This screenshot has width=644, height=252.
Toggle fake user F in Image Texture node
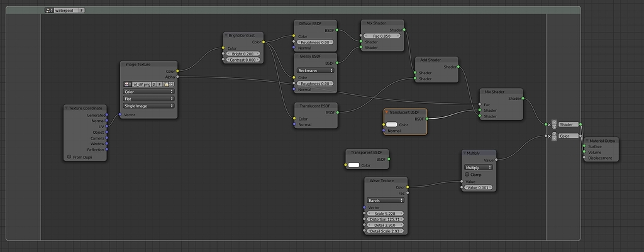[159, 84]
